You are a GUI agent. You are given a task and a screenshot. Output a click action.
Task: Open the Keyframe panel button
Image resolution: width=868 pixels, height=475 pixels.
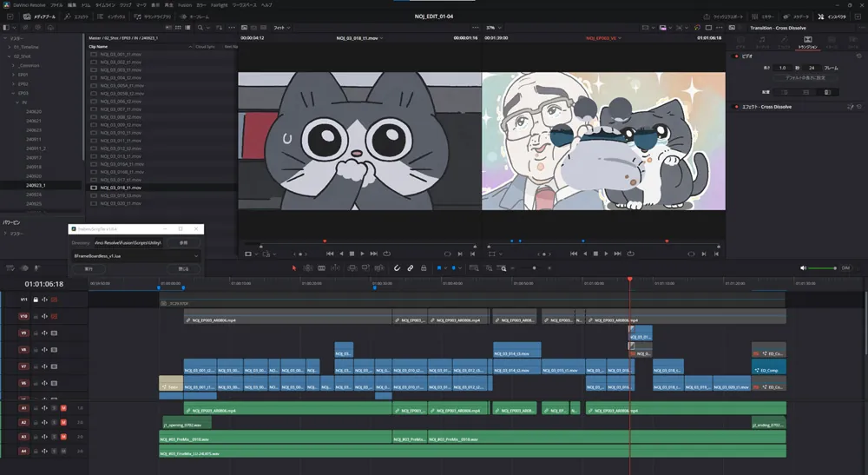coord(195,16)
